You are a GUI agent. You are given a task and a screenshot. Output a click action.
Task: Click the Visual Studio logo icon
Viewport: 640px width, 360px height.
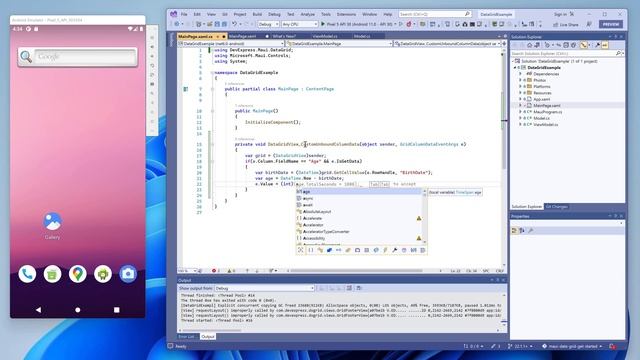click(x=174, y=14)
